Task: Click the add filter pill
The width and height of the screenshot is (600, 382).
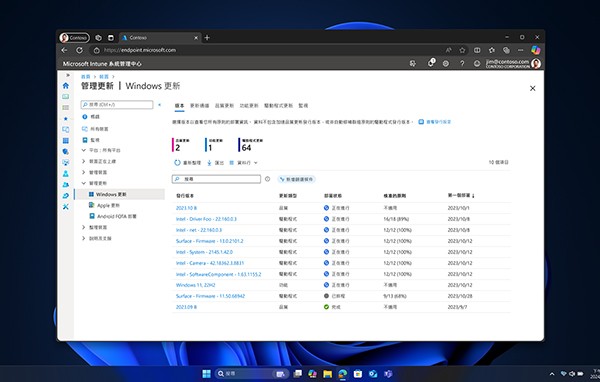Action: click(x=297, y=179)
